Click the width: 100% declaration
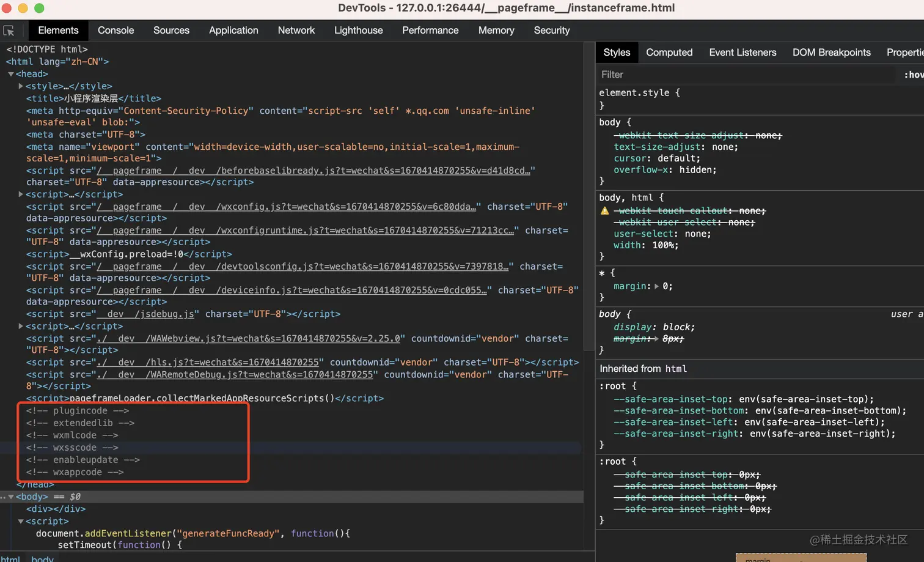 pos(646,245)
